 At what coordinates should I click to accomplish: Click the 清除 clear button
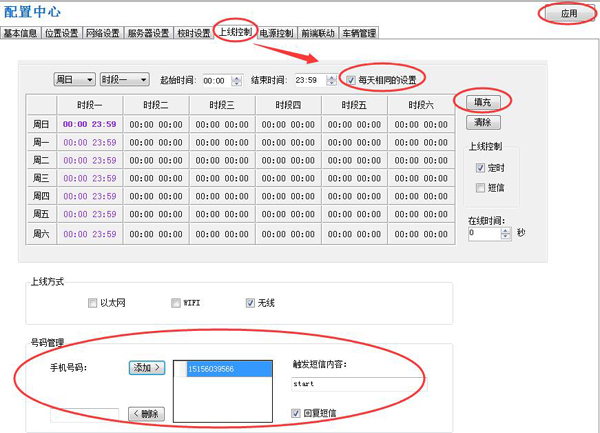(x=483, y=122)
